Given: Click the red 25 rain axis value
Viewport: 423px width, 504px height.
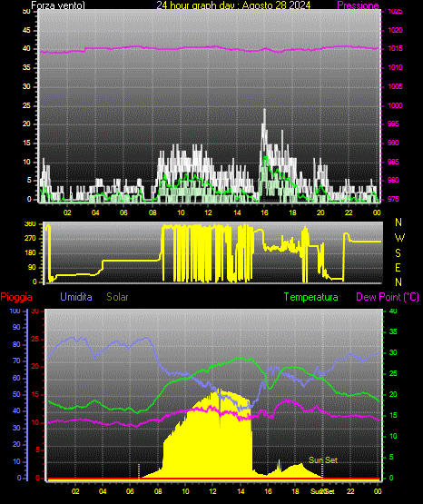Looking at the screenshot, I should coord(34,339).
